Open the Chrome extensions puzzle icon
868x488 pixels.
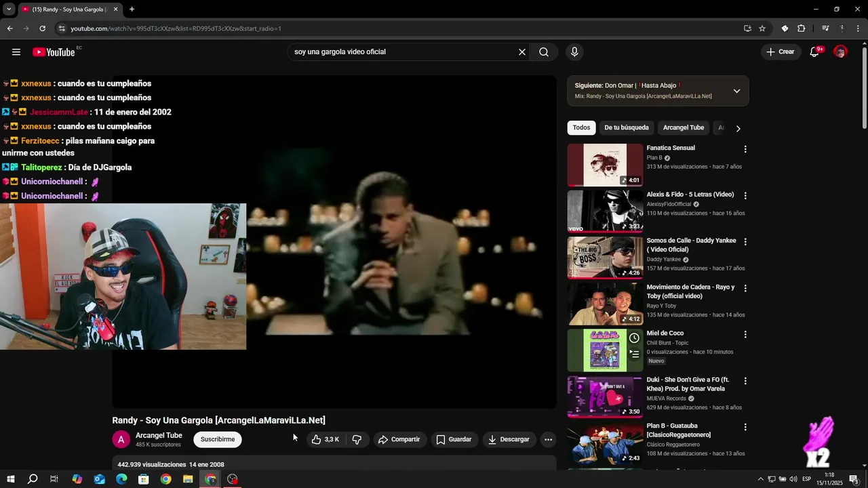tap(802, 28)
